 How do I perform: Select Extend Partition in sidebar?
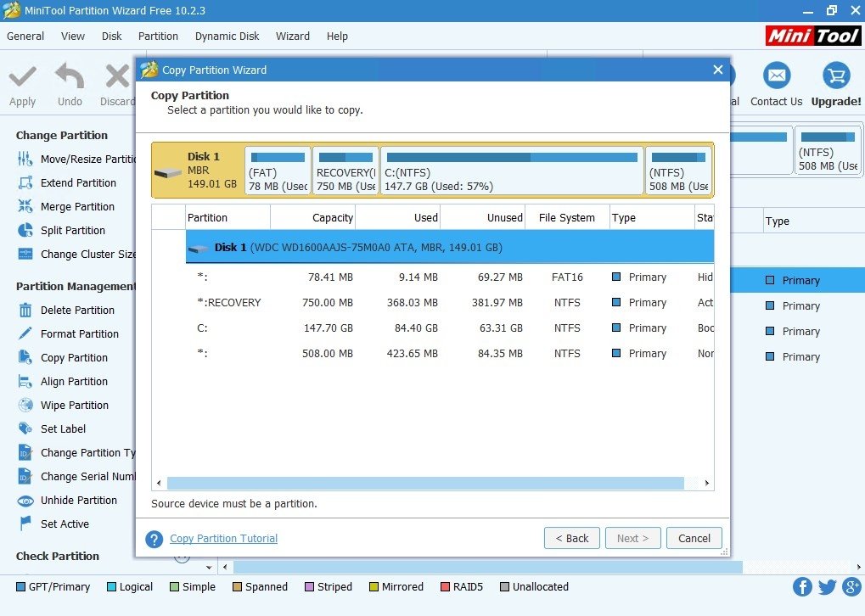67,182
